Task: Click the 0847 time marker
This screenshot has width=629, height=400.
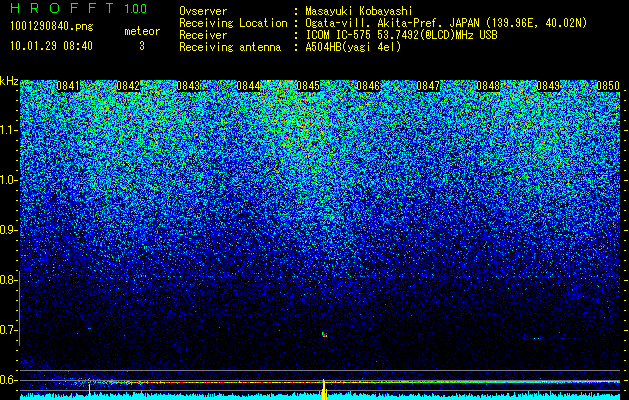Action: click(x=428, y=86)
